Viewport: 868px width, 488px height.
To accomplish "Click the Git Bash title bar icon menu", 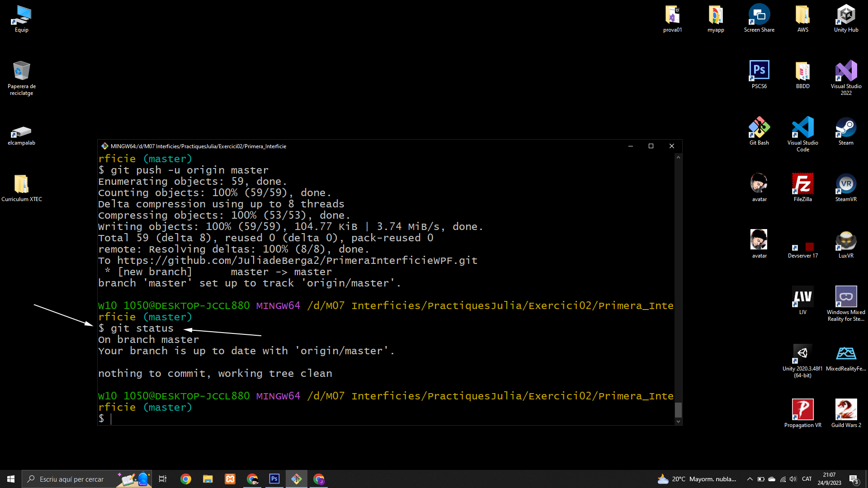I will coord(105,146).
